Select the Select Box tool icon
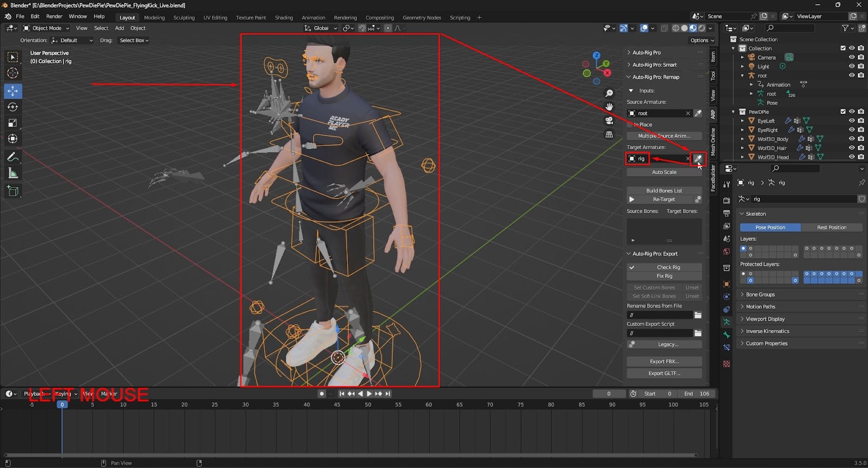 point(12,57)
